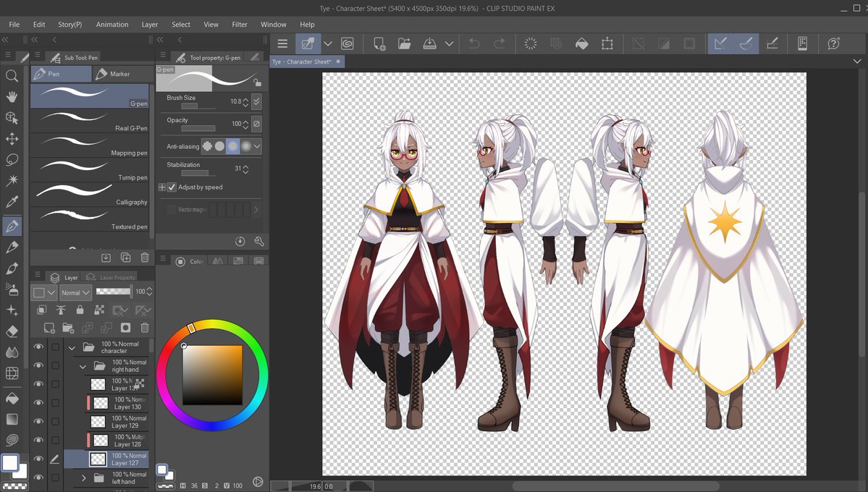Reset tool property to initial settings icon
This screenshot has height=492, width=868.
click(240, 241)
